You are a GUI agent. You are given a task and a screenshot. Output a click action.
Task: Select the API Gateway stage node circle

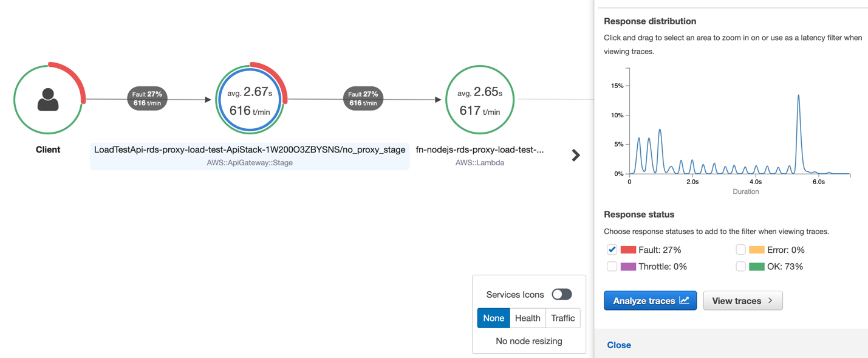[x=250, y=100]
